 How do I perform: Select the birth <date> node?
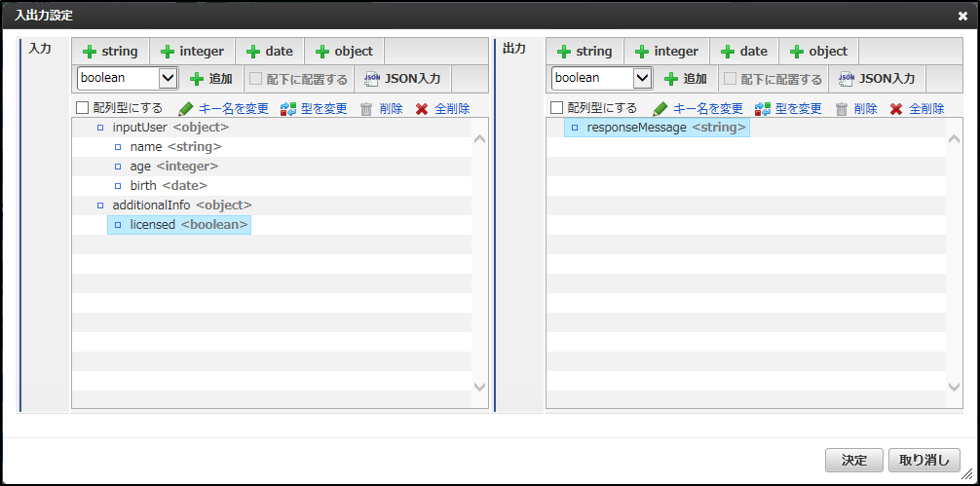pos(160,185)
